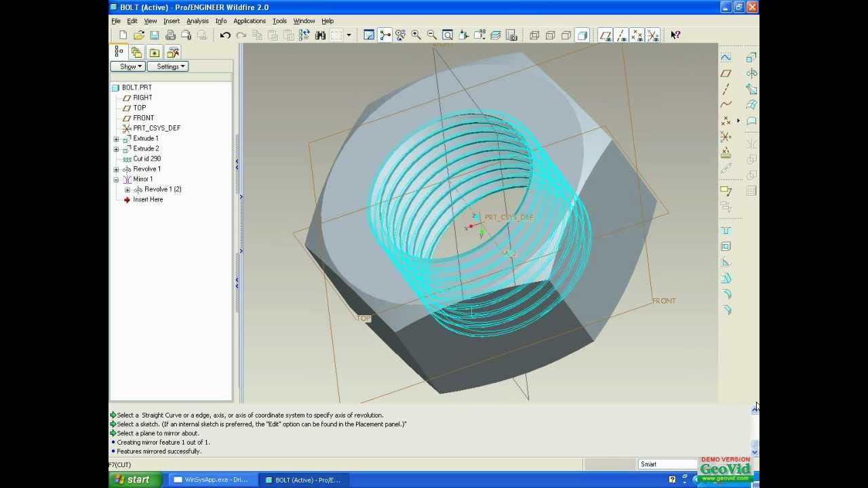Open the Smart selection filter dropdown
Screen dimensions: 868x488
(x=668, y=464)
